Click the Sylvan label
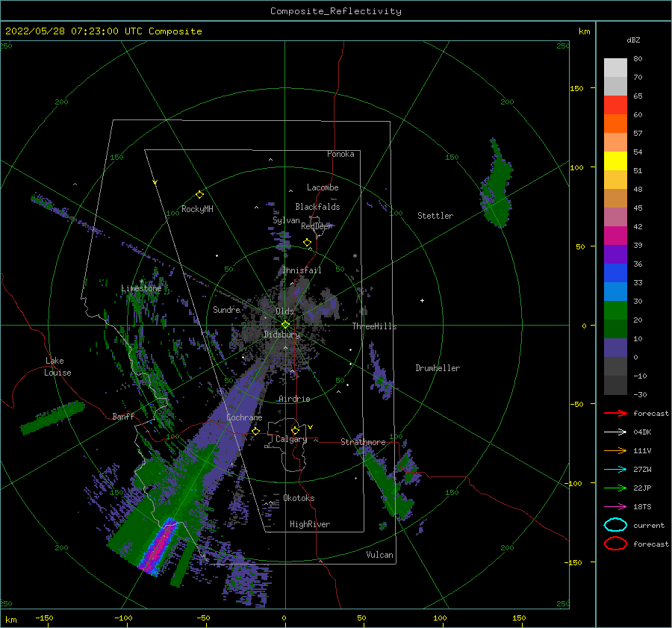The image size is (672, 628). [x=286, y=220]
